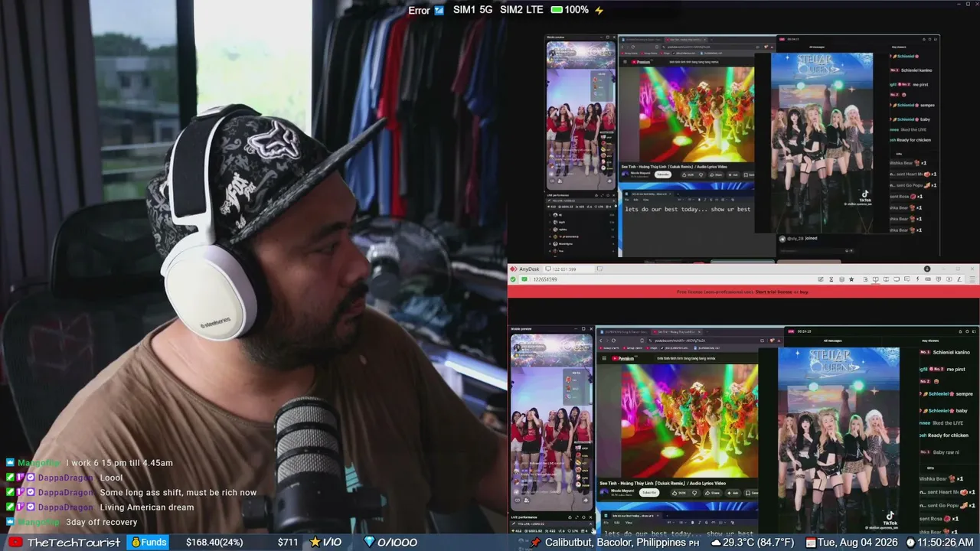Screen dimensions: 980x551
Task: Click the YouTube icon beside TheTechTourist
Action: pos(15,543)
